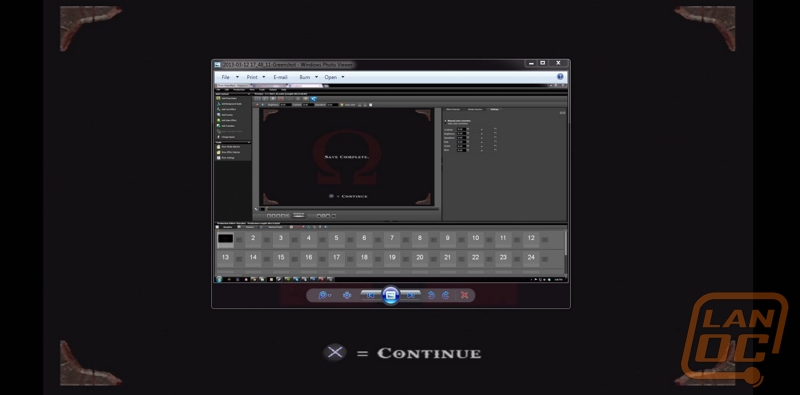Rotate the picture clockwise
This screenshot has height=395, width=800.
tap(445, 295)
